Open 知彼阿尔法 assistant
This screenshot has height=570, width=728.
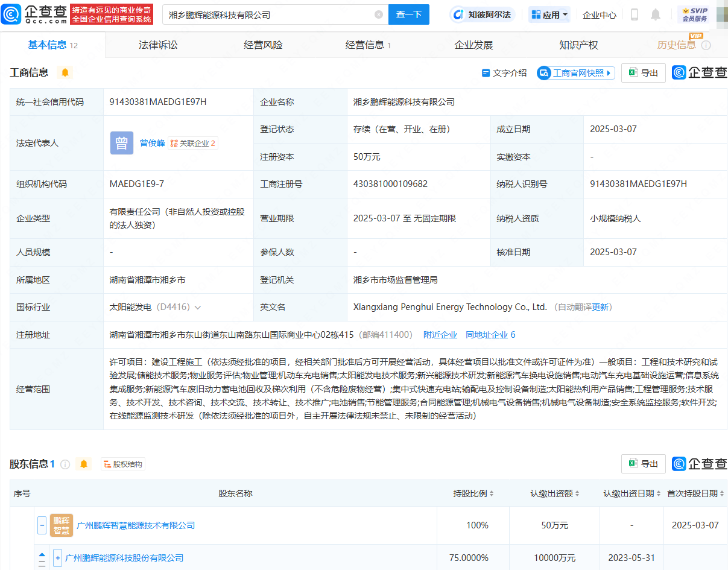tap(483, 14)
